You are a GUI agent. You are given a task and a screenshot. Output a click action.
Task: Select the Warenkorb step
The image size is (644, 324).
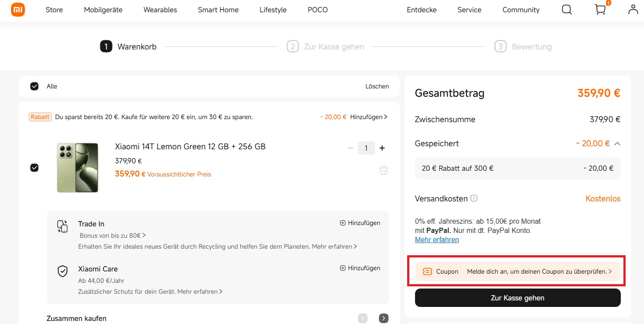tap(128, 46)
